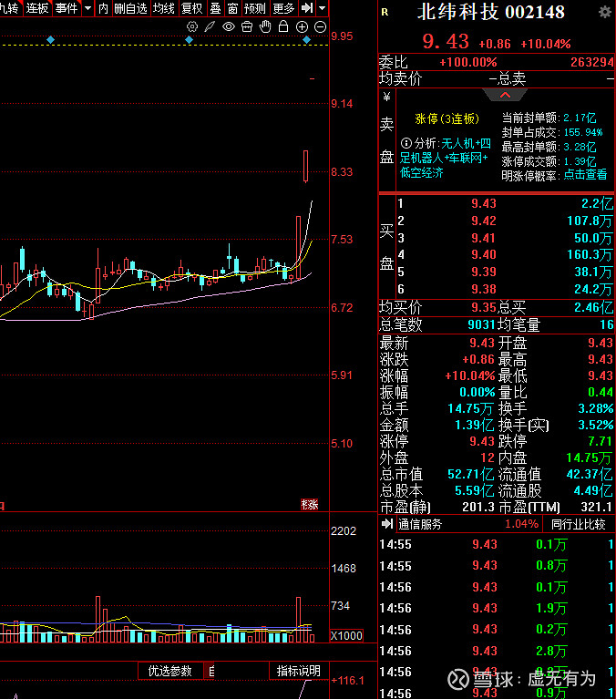The width and height of the screenshot is (616, 699).
Task: Select buy level 5 price 9.39
Action: pyautogui.click(x=484, y=272)
